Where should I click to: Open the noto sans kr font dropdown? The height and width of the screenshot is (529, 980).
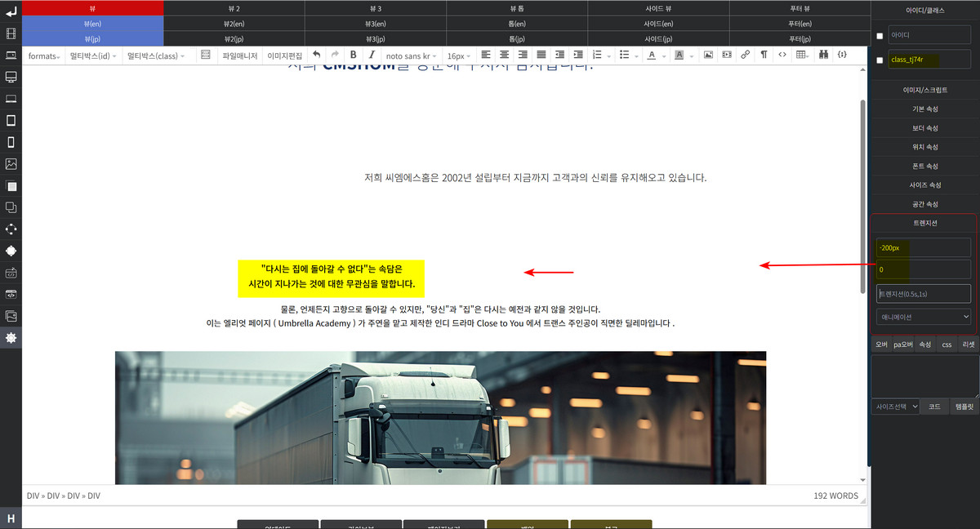(411, 56)
